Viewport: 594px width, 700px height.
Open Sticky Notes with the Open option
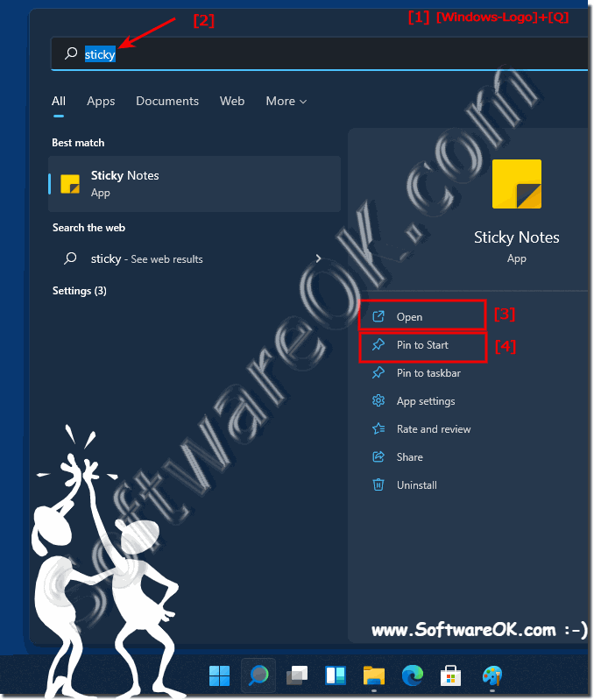click(422, 317)
